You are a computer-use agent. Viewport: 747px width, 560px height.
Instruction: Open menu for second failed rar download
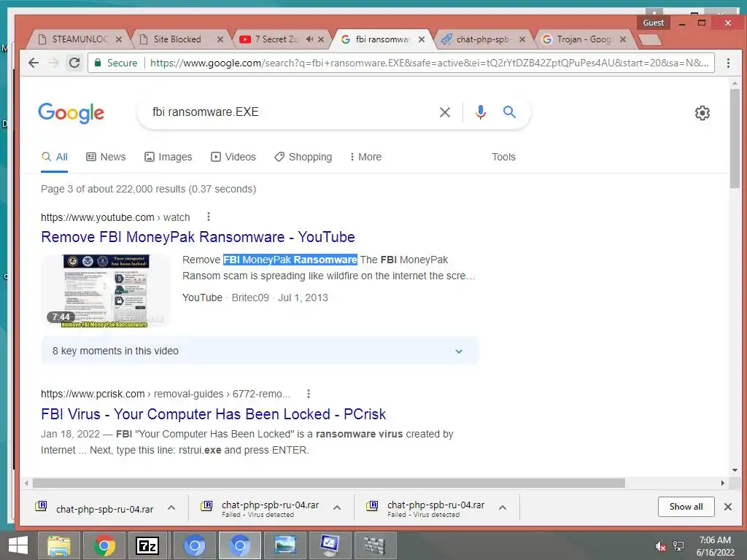(337, 507)
